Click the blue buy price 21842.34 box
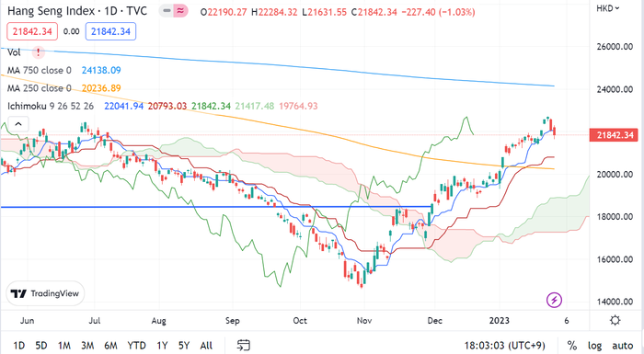Viewport: 644px width, 354px height. click(x=110, y=31)
